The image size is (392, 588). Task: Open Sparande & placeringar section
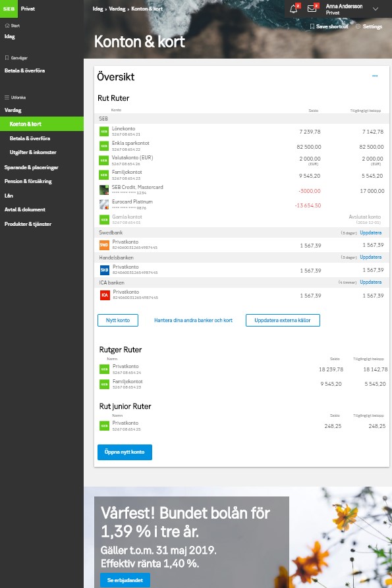coord(31,167)
